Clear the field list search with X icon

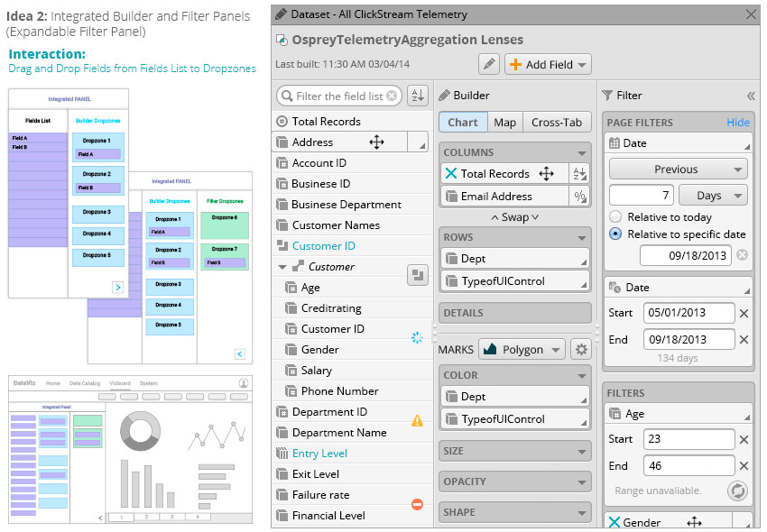[x=392, y=96]
